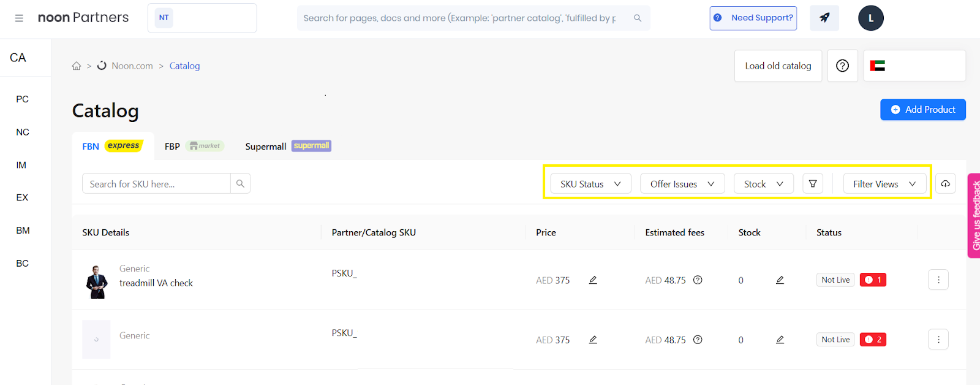Expand the Stock filter dropdown
Viewport: 980px width, 385px height.
(x=763, y=183)
